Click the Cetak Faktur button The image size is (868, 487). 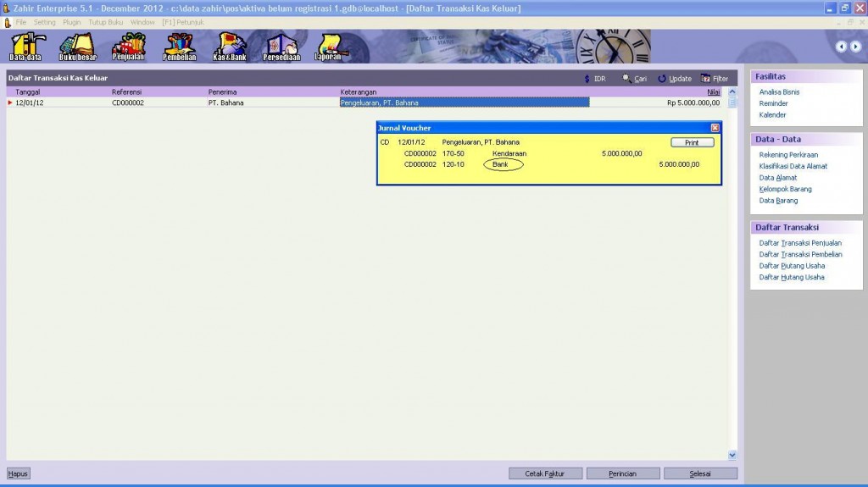click(544, 473)
